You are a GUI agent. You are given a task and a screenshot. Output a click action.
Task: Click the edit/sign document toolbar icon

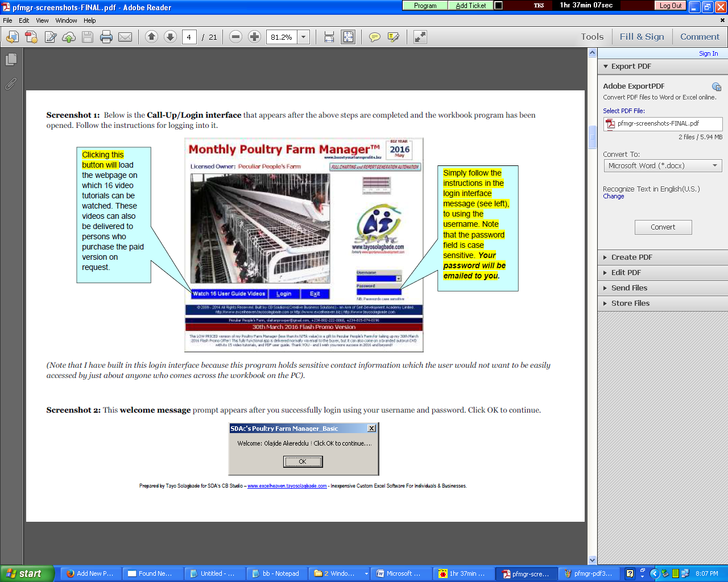point(51,37)
